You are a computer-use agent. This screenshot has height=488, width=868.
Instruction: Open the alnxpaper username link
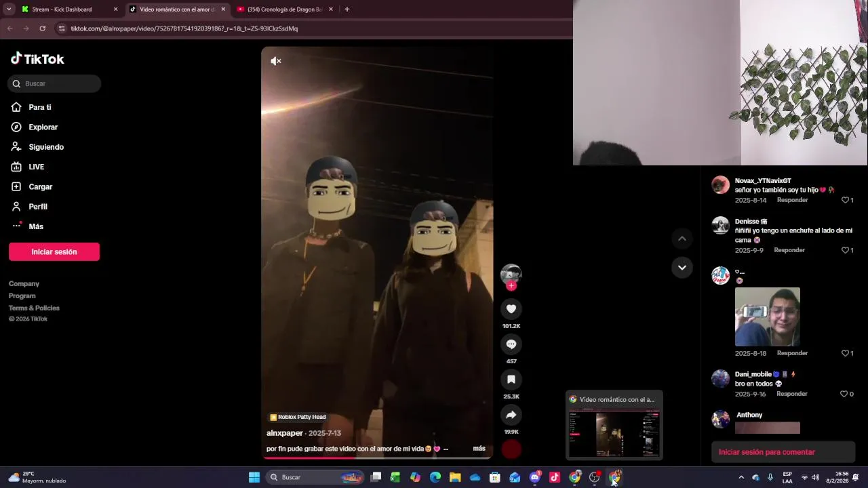pos(285,433)
